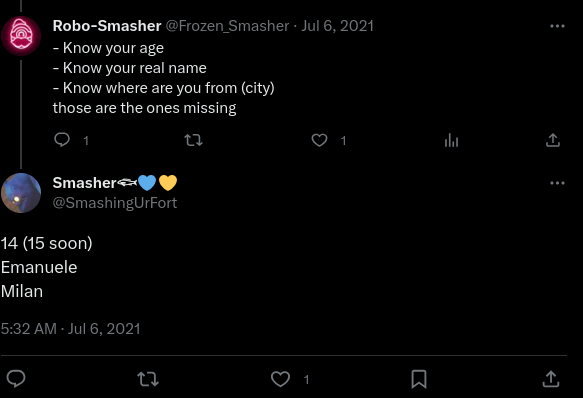
Task: Retweet Smasher's main tweet
Action: point(148,379)
